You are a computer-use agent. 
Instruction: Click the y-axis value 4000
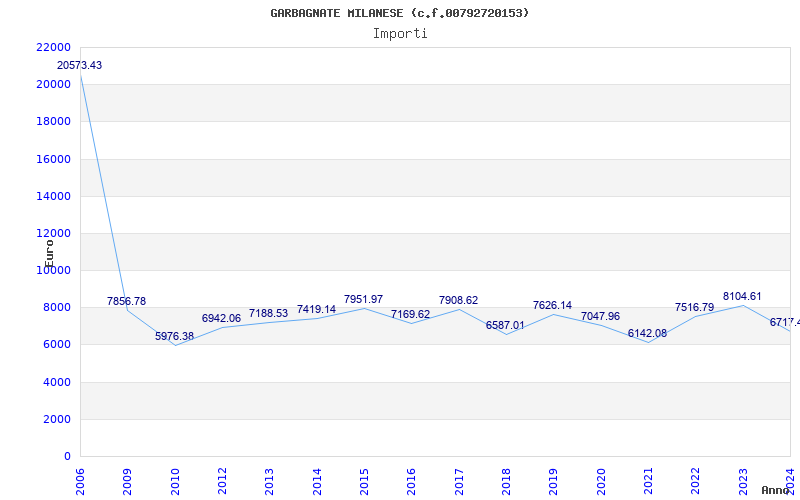[x=56, y=382]
